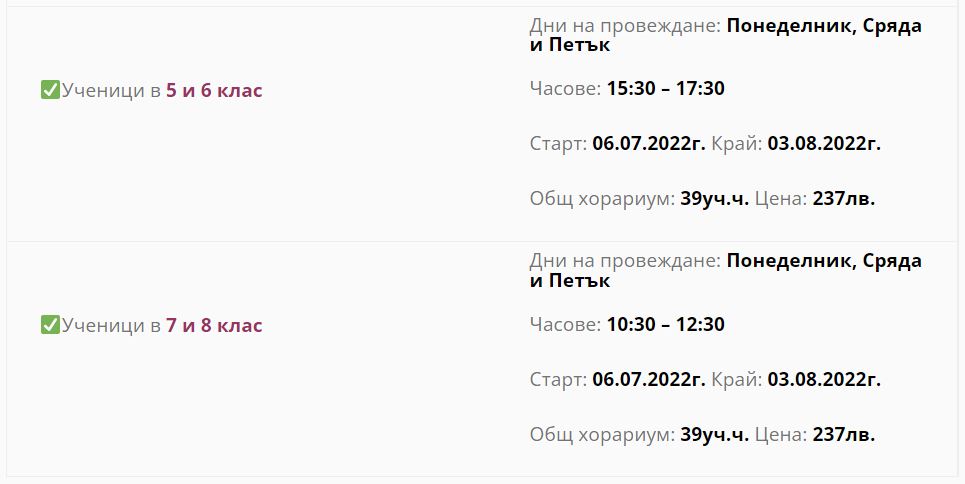Viewport: 965px width, 484px height.
Task: Click the green checkmark beside 5 и 6 клас
Action: (50, 90)
